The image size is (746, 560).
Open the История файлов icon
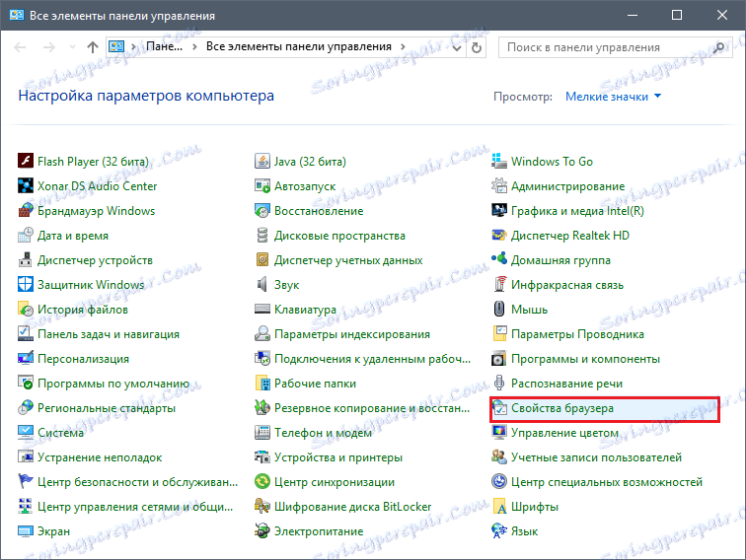tap(26, 309)
